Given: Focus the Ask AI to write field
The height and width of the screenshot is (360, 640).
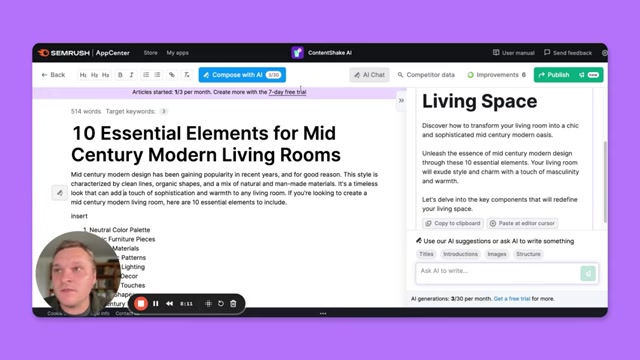Looking at the screenshot, I should coord(498,273).
